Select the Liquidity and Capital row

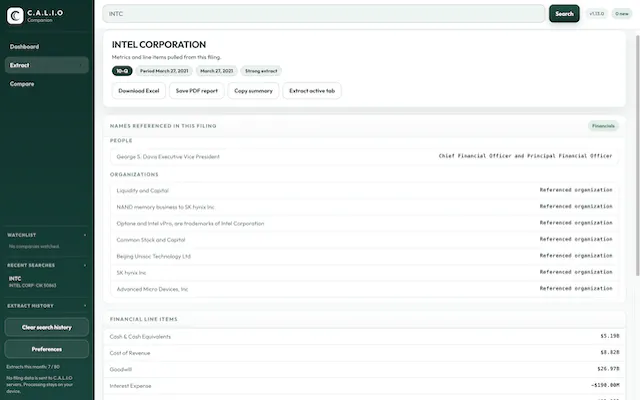tap(364, 191)
